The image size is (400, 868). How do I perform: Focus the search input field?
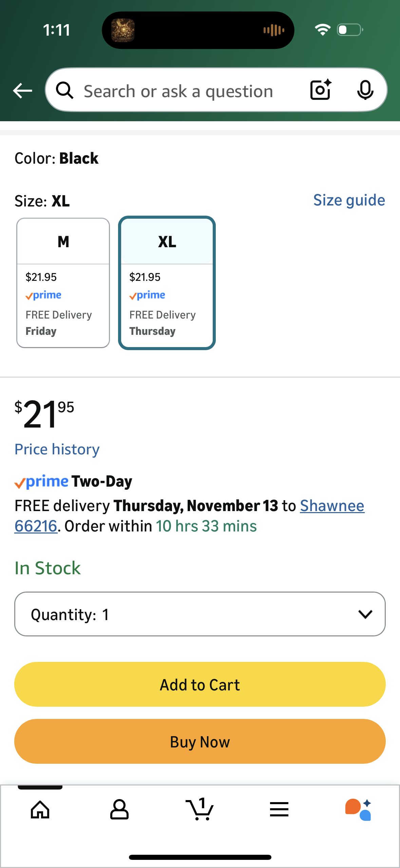[x=178, y=91]
